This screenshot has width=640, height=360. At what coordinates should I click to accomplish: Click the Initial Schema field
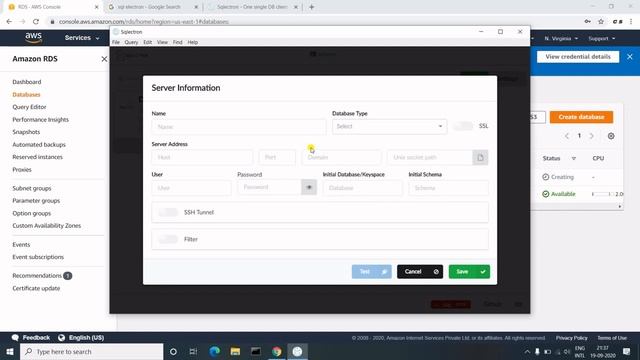(x=448, y=188)
